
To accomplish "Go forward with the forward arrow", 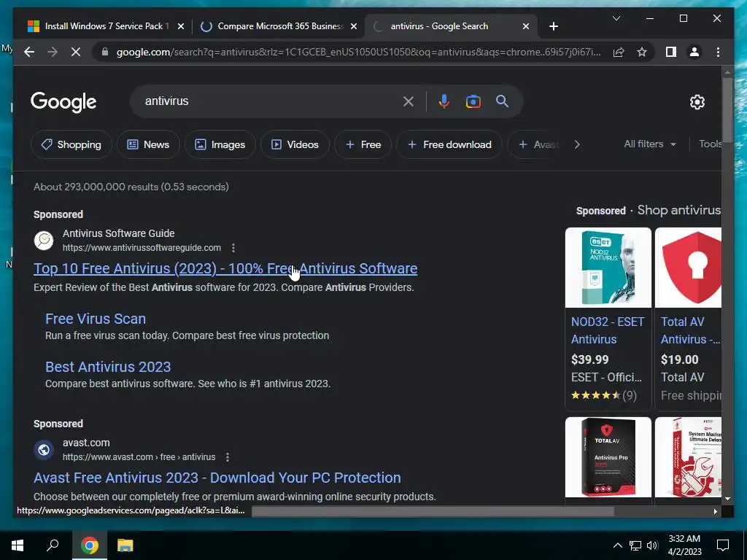I will (53, 52).
